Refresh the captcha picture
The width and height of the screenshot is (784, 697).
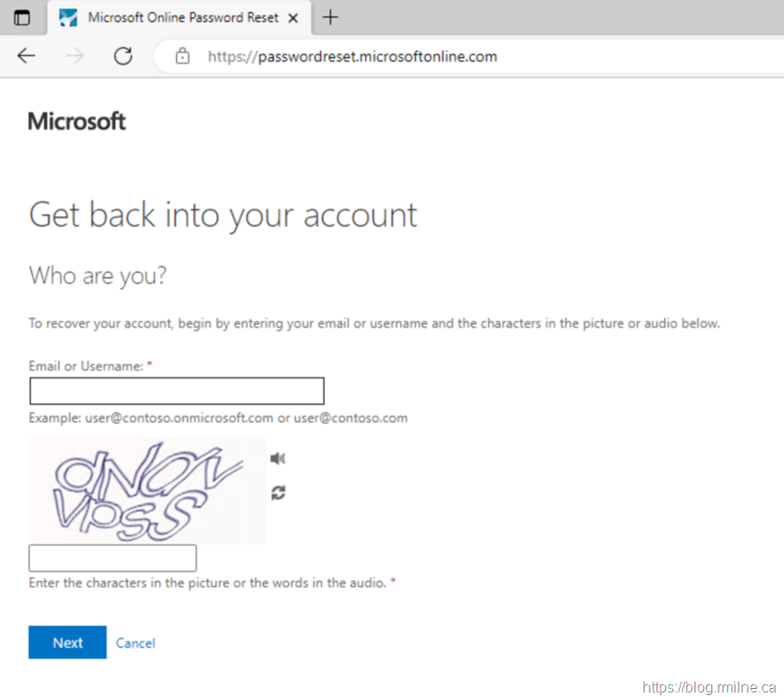278,493
